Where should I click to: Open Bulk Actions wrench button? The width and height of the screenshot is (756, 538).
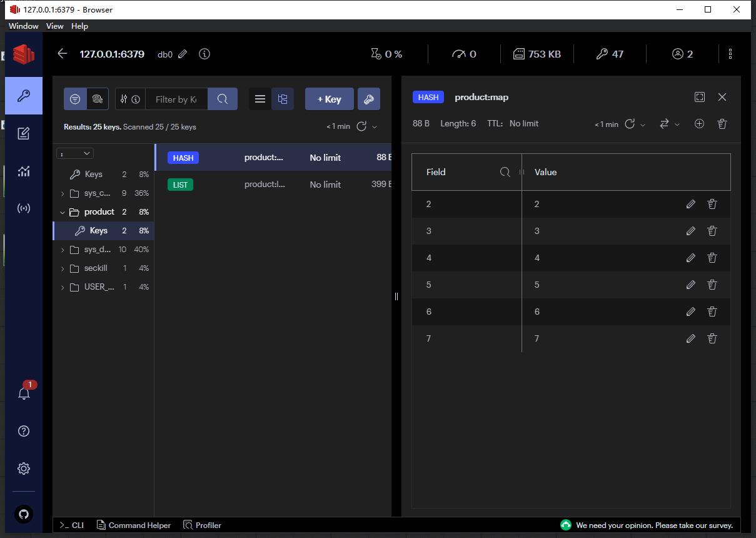369,99
